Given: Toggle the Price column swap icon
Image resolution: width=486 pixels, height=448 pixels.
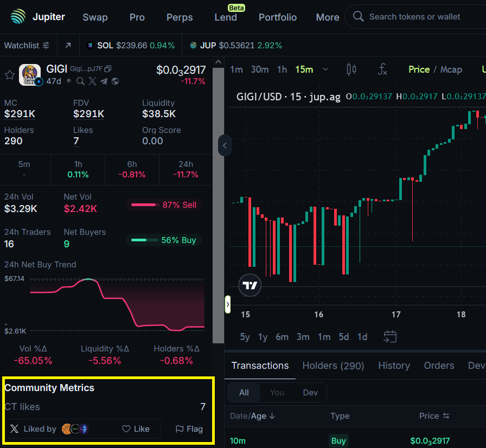Looking at the screenshot, I should click(x=446, y=416).
